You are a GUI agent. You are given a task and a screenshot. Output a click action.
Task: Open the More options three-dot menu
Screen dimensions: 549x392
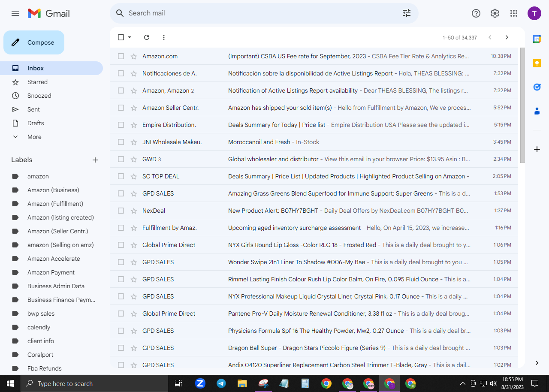point(164,37)
